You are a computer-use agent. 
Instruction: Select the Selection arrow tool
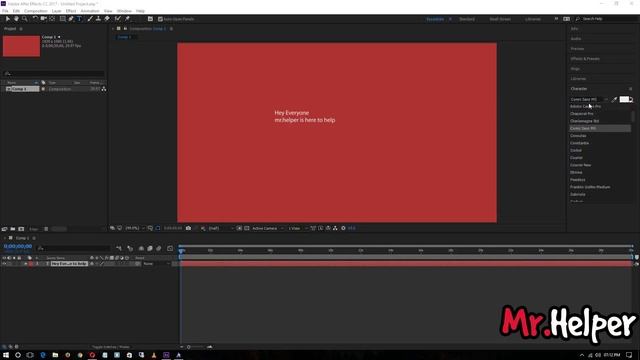pyautogui.click(x=7, y=19)
